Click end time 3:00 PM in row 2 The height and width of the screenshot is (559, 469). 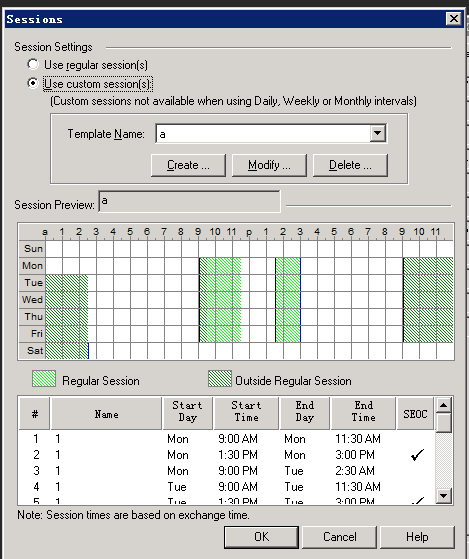click(355, 455)
